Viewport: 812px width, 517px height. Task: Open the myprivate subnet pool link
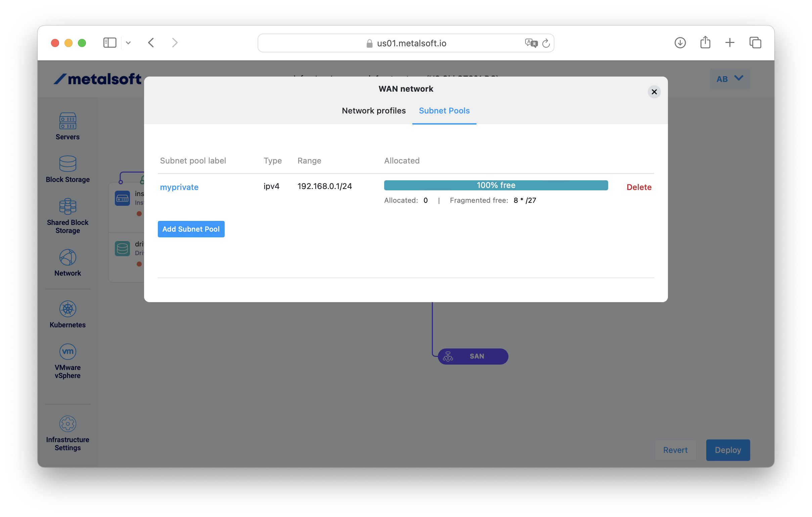click(179, 187)
